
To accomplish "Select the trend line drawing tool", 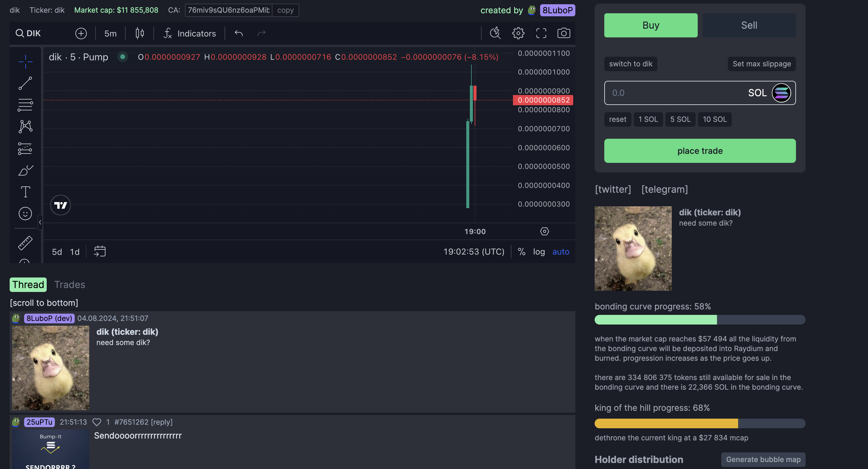I will pyautogui.click(x=25, y=83).
